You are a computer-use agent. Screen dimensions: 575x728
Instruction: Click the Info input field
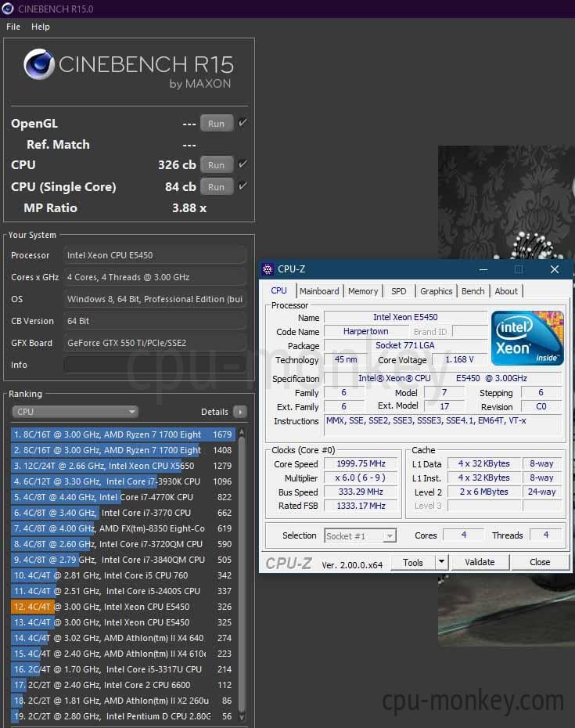coord(155,365)
